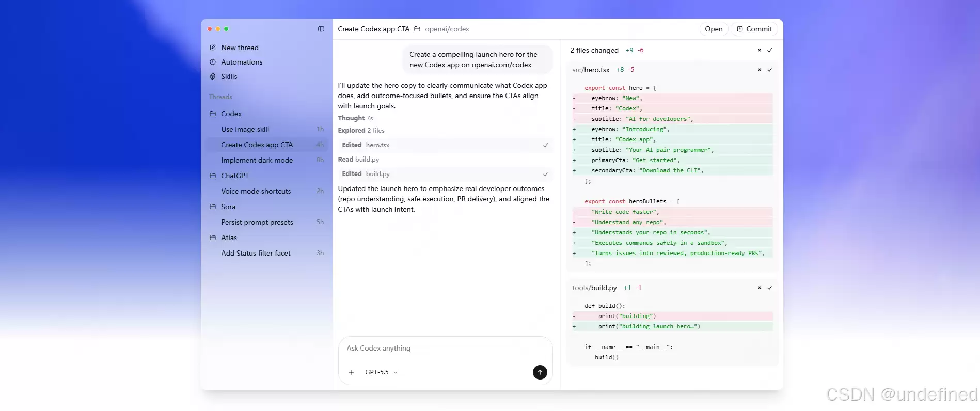Open the Implement dark mode thread
980x411 pixels.
coord(266,160)
